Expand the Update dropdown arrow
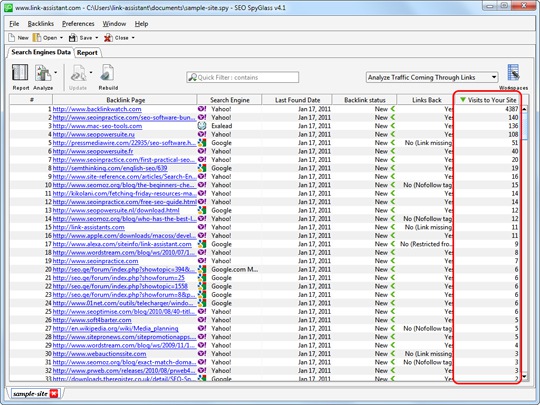Screen dimensions: 540x405 91,72
